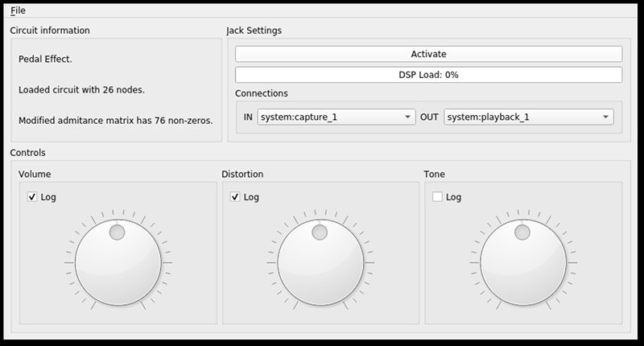
Task: Click the indicator dot on Volume knob
Action: coord(118,233)
